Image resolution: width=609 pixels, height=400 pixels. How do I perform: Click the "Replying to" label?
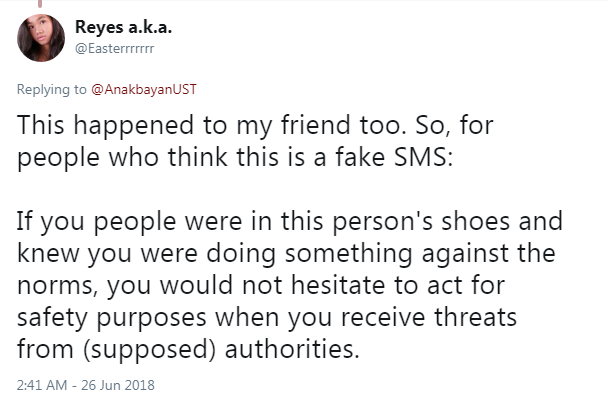click(51, 89)
